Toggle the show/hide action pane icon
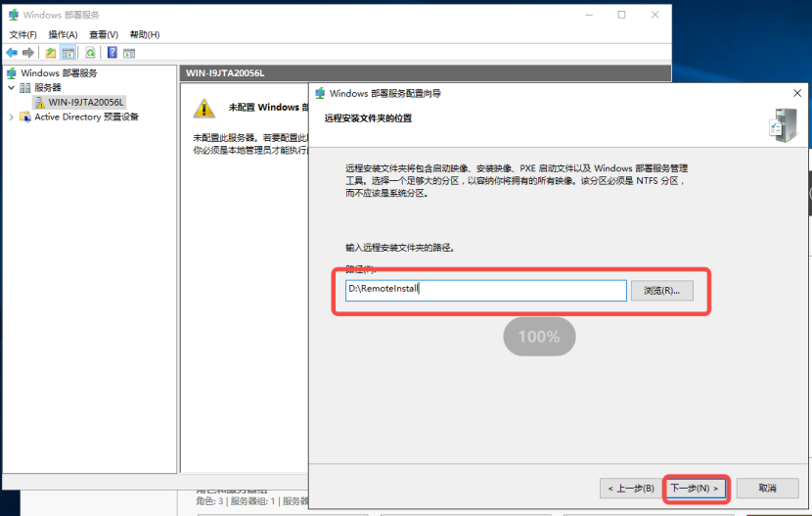The height and width of the screenshot is (516, 812). click(x=129, y=53)
